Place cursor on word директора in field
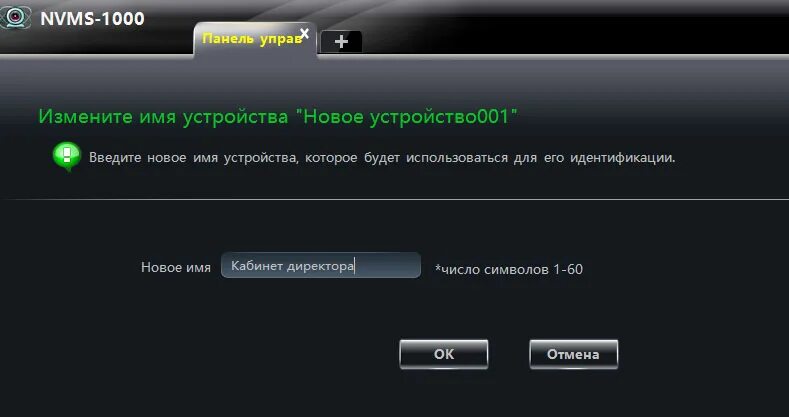 pos(320,266)
